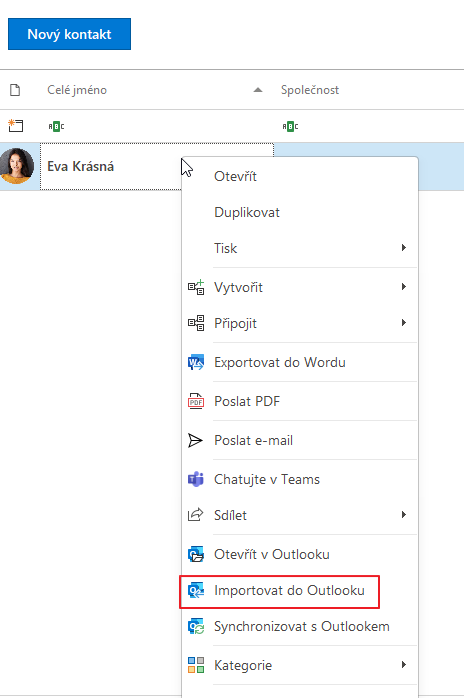Image resolution: width=464 pixels, height=698 pixels.
Task: Click the Připojit link icon
Action: click(196, 323)
